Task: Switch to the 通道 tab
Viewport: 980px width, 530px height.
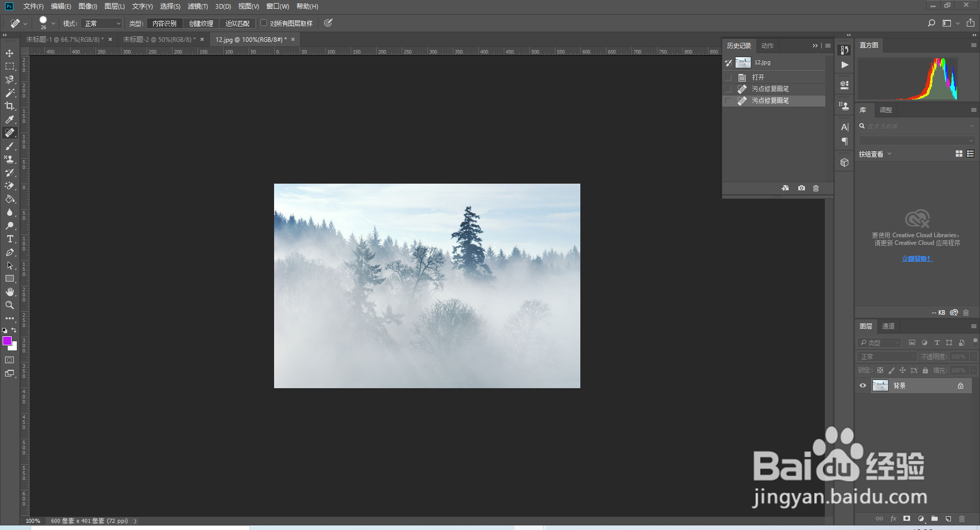Action: 888,326
